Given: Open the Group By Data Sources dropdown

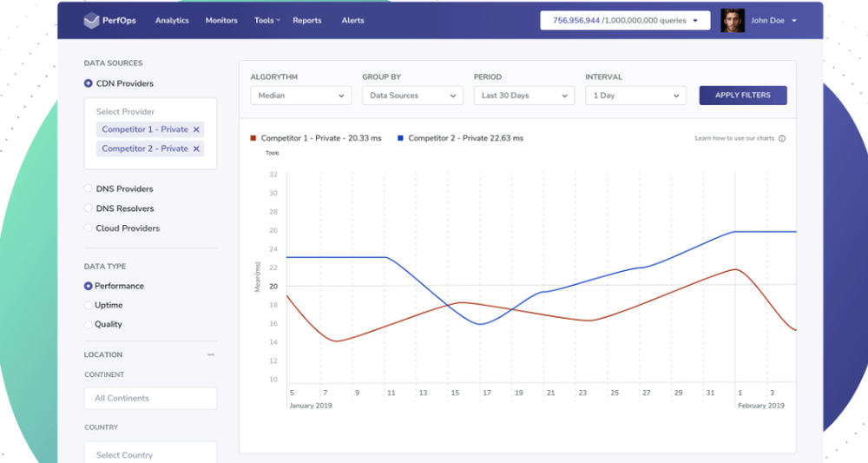Looking at the screenshot, I should tap(412, 96).
